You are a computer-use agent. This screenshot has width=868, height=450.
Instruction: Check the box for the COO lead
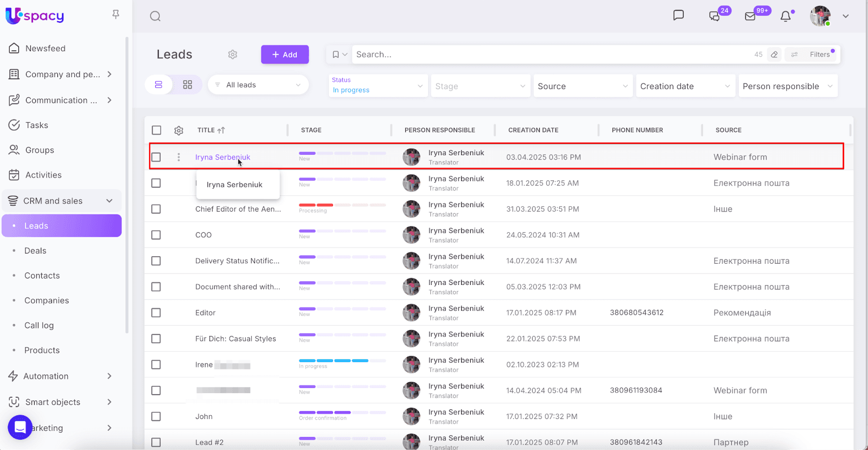[156, 235]
